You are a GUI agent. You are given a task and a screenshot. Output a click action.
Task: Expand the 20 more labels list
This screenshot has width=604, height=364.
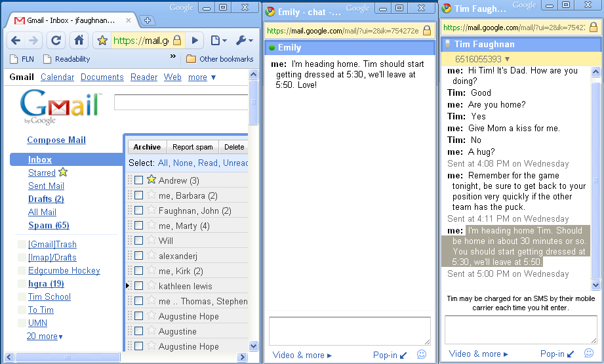pyautogui.click(x=45, y=336)
